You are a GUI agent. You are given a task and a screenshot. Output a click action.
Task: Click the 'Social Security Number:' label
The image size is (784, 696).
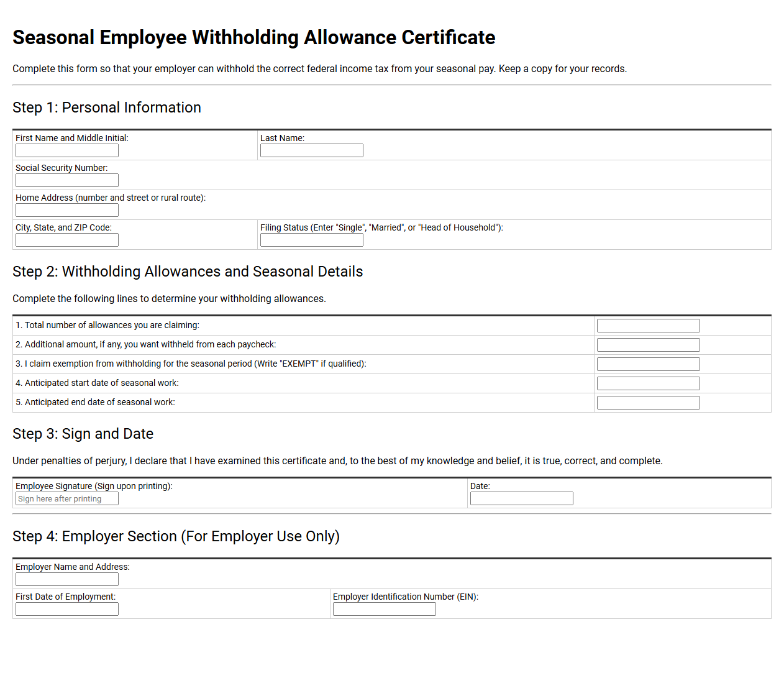click(x=62, y=168)
